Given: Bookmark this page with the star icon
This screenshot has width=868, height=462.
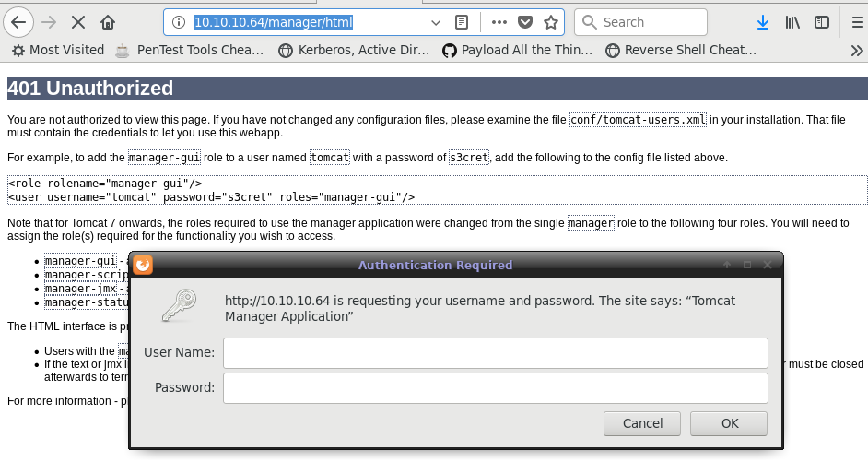Looking at the screenshot, I should pos(550,22).
